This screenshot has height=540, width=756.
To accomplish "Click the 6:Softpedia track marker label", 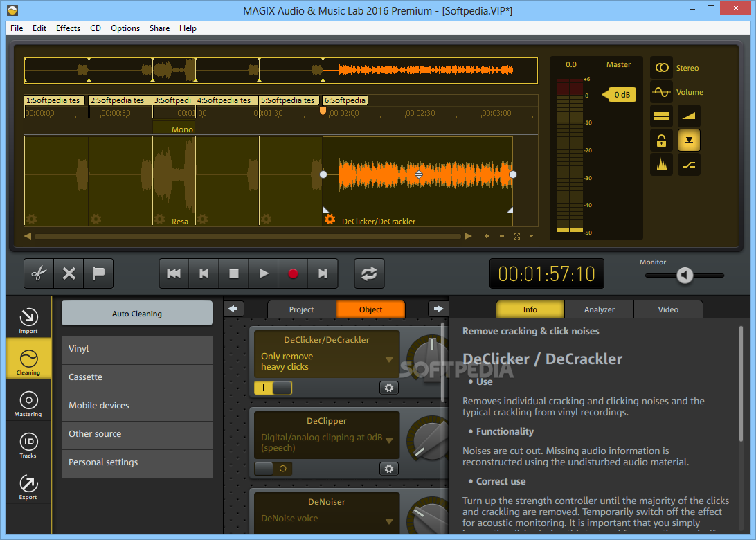I will [345, 100].
